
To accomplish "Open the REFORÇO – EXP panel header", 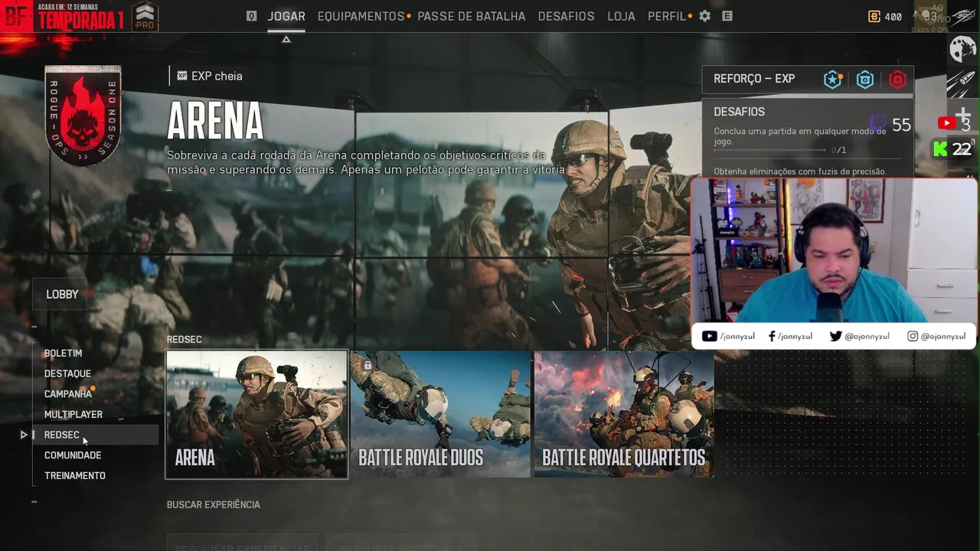I will (x=807, y=79).
